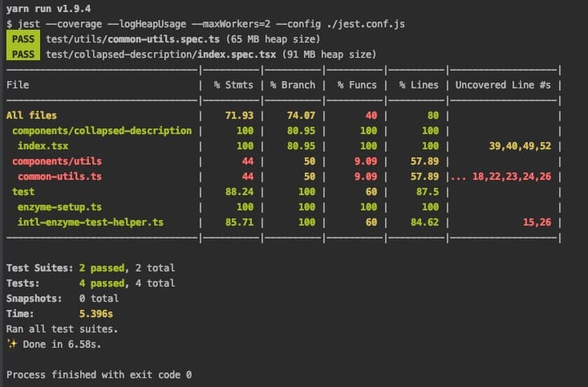This screenshot has height=387, width=588.
Task: Click the PASS badge for index.spec.tsx
Action: point(23,54)
